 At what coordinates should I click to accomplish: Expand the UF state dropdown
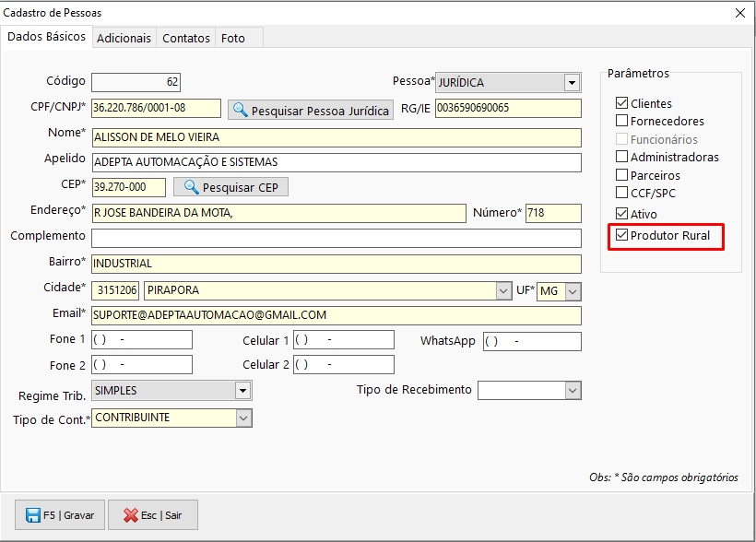click(573, 291)
